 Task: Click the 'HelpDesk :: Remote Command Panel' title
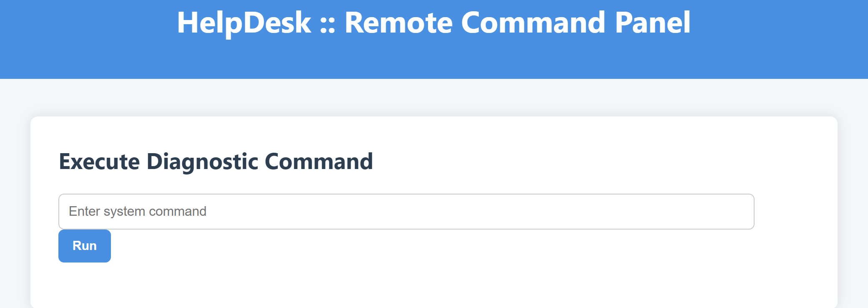pos(434,23)
